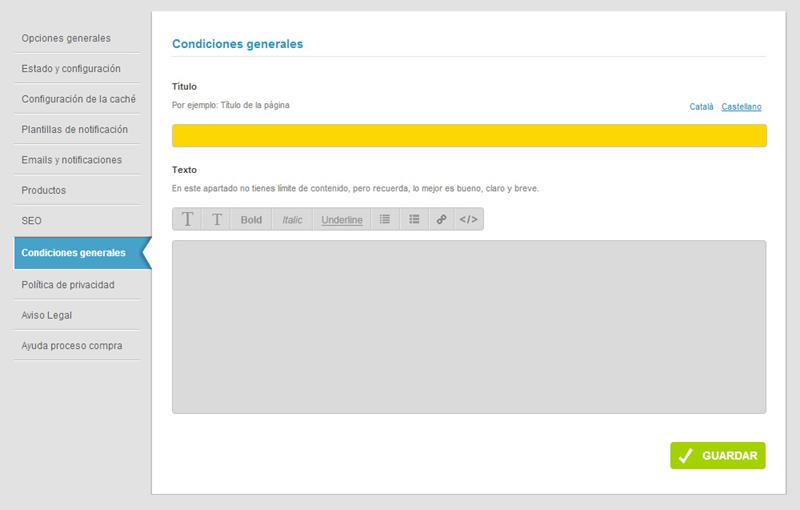
Task: Switch language to Català
Action: 701,106
